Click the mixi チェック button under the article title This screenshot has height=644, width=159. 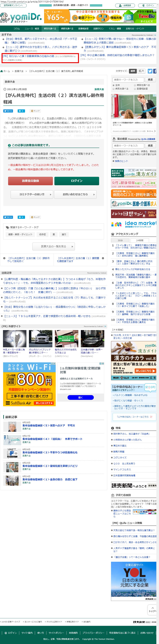[35, 111]
